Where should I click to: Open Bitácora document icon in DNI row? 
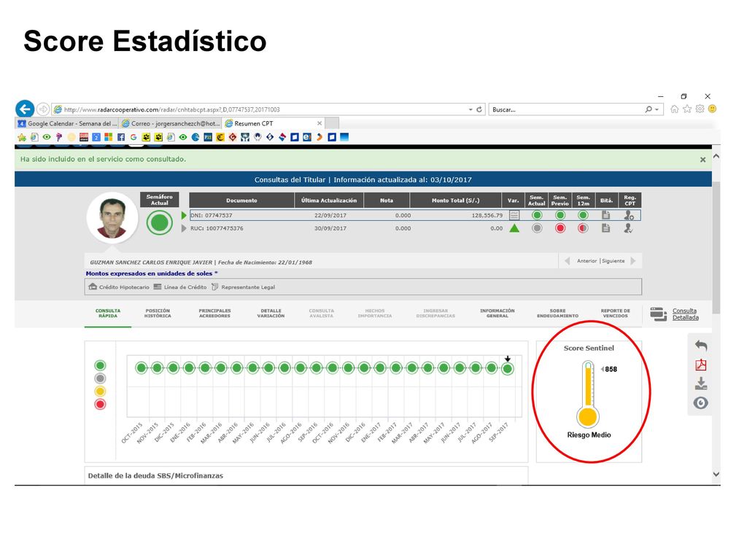[605, 215]
